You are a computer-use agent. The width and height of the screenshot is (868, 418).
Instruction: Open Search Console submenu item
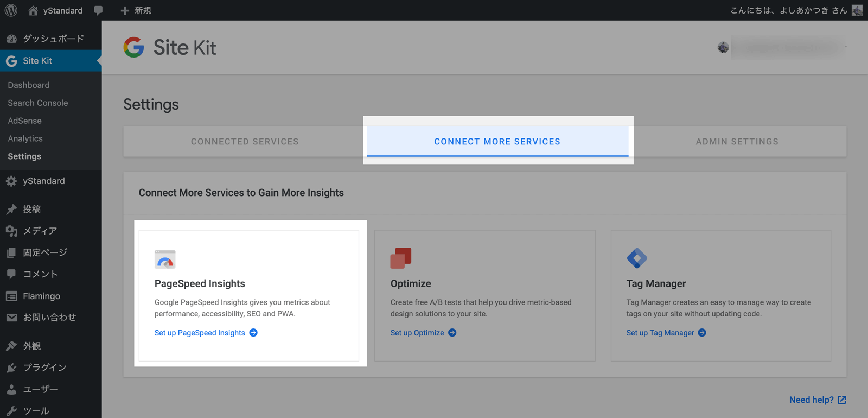(38, 103)
